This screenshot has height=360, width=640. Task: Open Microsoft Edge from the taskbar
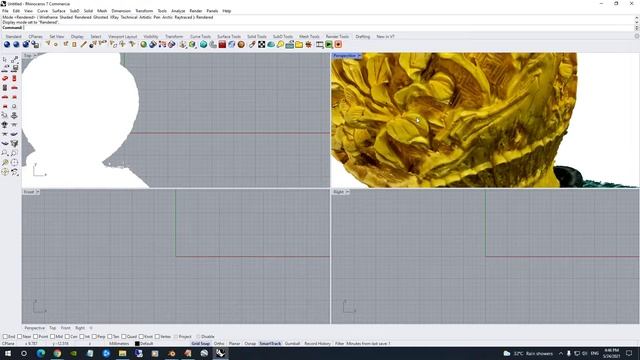(41, 353)
